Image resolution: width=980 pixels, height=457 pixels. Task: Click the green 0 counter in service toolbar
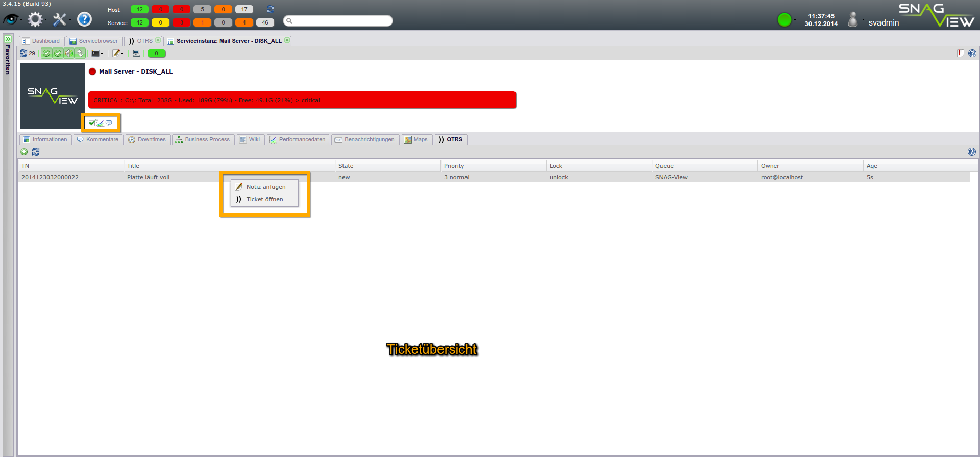156,53
